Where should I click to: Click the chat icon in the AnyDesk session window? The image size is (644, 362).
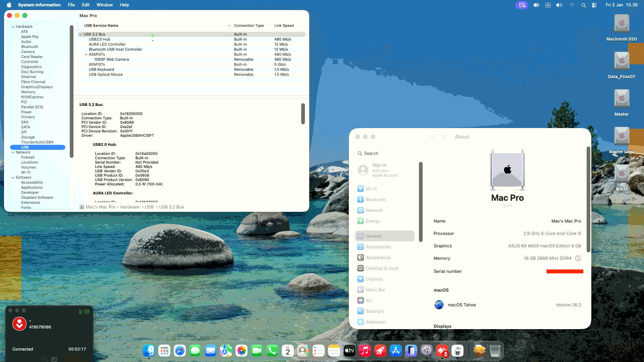coord(54,359)
